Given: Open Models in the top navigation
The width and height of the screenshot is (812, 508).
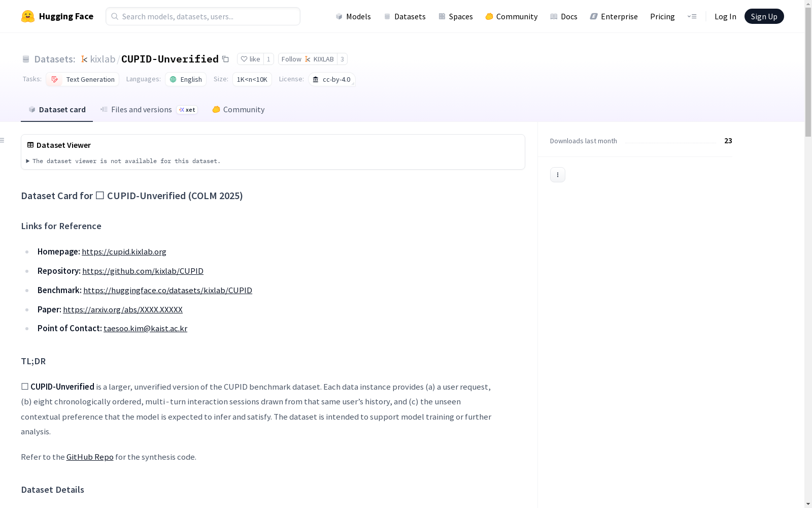Looking at the screenshot, I should 353,16.
